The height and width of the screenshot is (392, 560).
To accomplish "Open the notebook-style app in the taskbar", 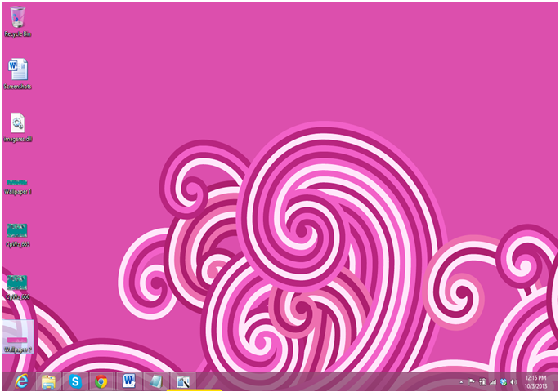I will click(x=155, y=381).
